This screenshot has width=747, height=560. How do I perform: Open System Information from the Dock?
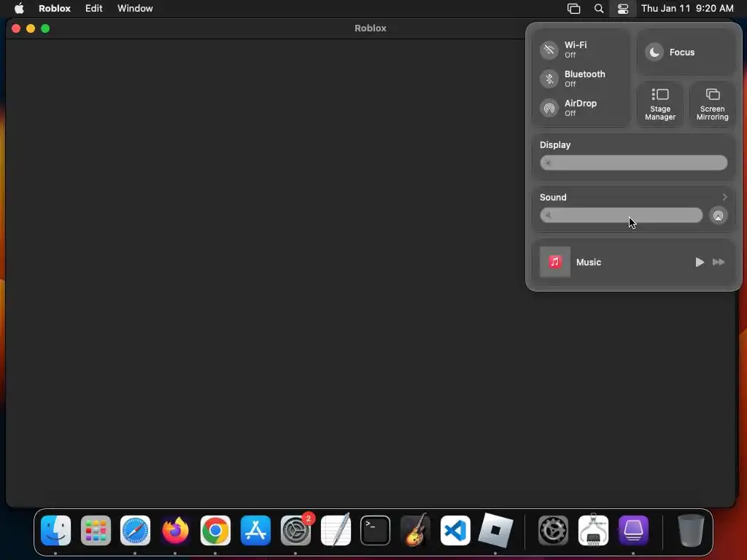pos(593,531)
